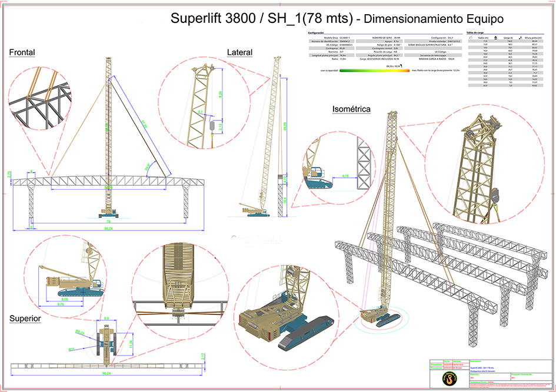The width and height of the screenshot is (556, 392).
Task: Open the counterweight side view detail circle
Action: (65, 276)
